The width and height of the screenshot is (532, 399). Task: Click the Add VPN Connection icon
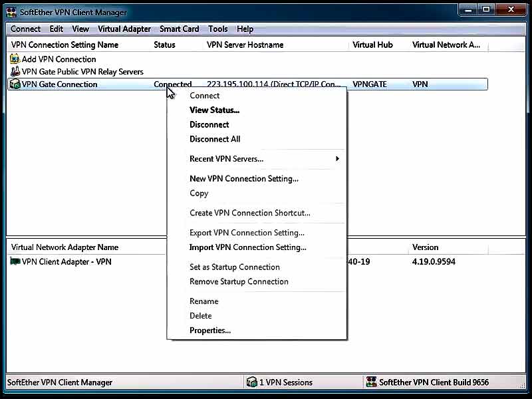[15, 59]
